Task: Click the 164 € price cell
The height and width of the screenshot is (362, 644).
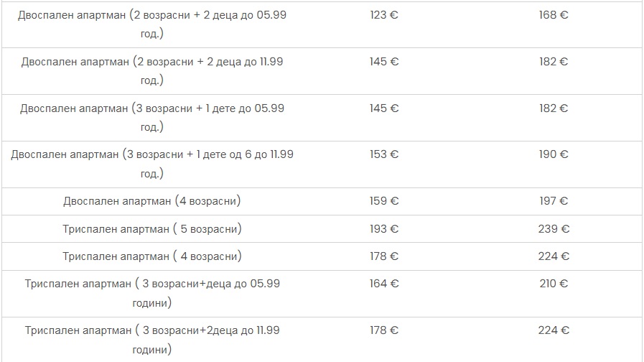Action: pyautogui.click(x=383, y=284)
